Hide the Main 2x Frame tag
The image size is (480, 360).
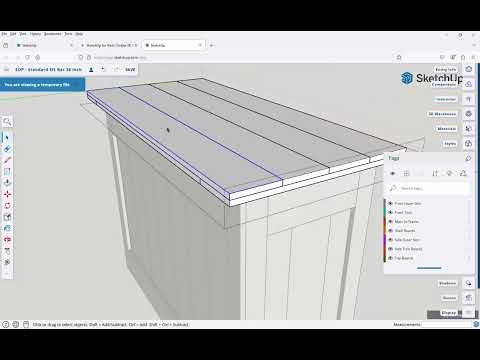tap(390, 221)
